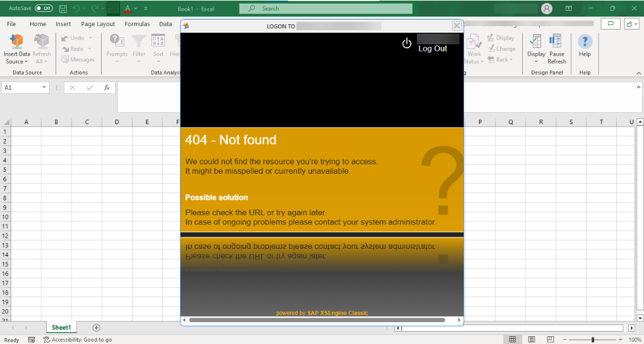The width and height of the screenshot is (644, 344).
Task: Click the Sort icon
Action: 158,41
